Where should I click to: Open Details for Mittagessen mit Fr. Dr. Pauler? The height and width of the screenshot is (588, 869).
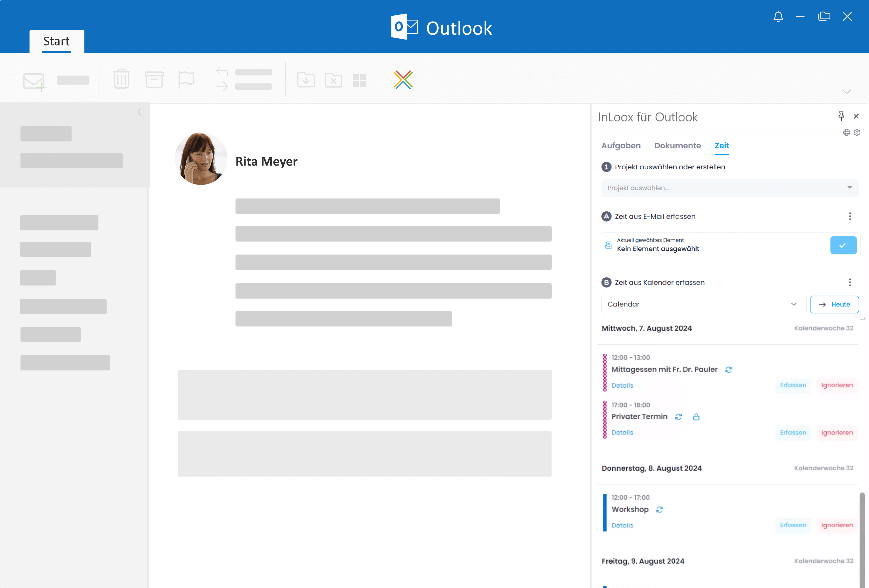[622, 386]
